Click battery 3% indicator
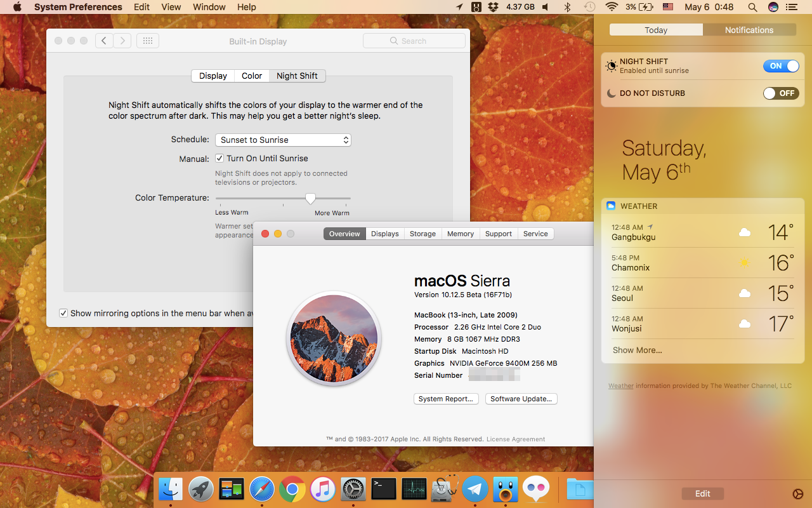 (x=639, y=7)
